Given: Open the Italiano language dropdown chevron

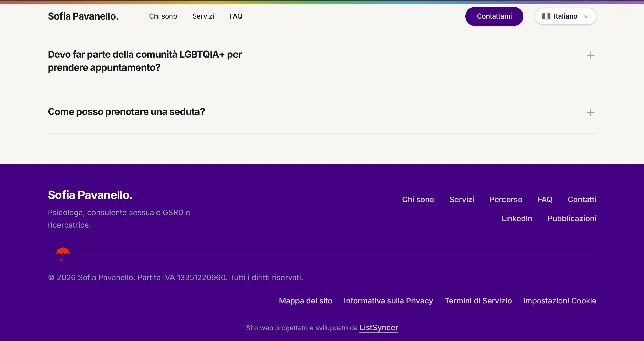Looking at the screenshot, I should [x=586, y=16].
